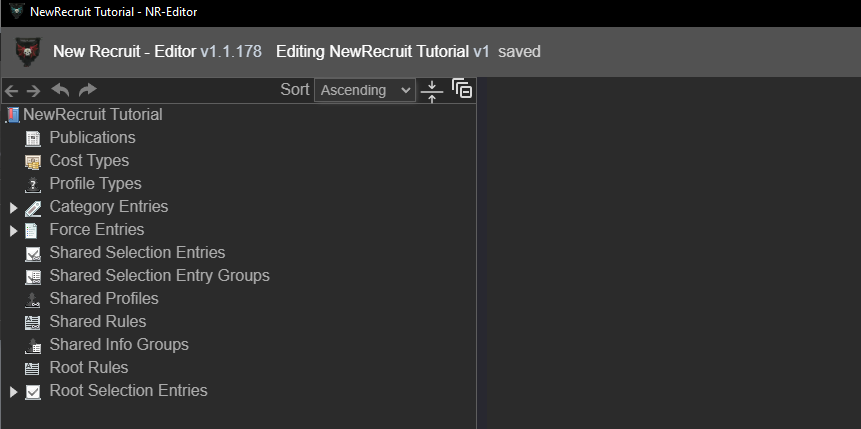Select the Shared Profiles row
Screen dimensions: 861x429
pyautogui.click(x=104, y=299)
